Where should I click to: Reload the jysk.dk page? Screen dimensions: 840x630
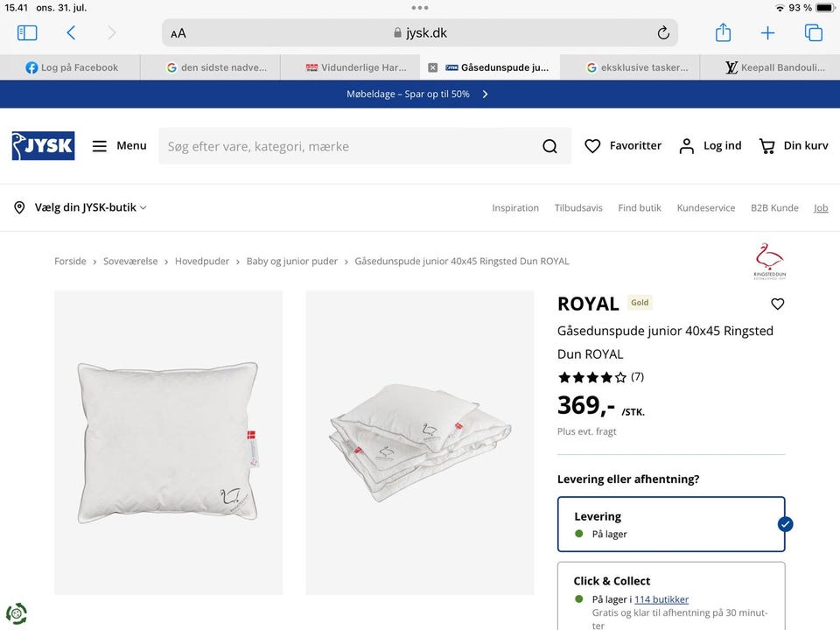[663, 33]
